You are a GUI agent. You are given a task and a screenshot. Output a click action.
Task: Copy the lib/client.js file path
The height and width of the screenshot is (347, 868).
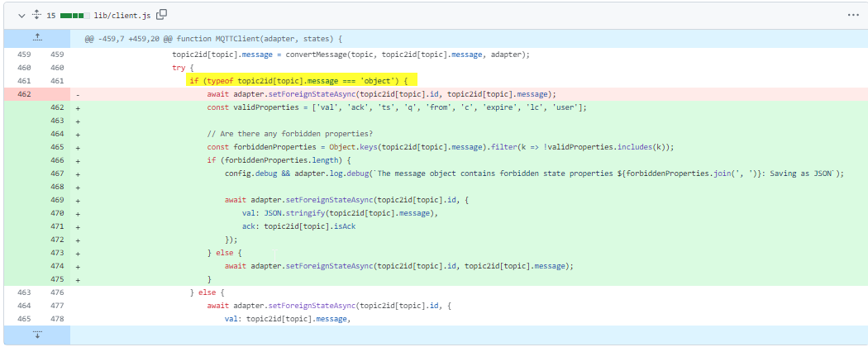(161, 14)
